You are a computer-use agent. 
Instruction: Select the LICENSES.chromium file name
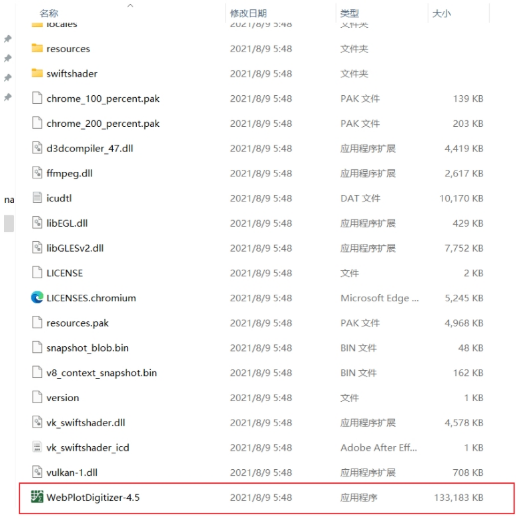(91, 298)
